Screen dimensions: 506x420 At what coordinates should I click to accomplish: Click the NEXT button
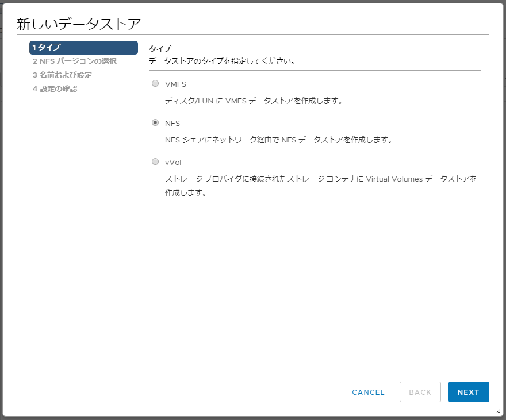coord(468,392)
